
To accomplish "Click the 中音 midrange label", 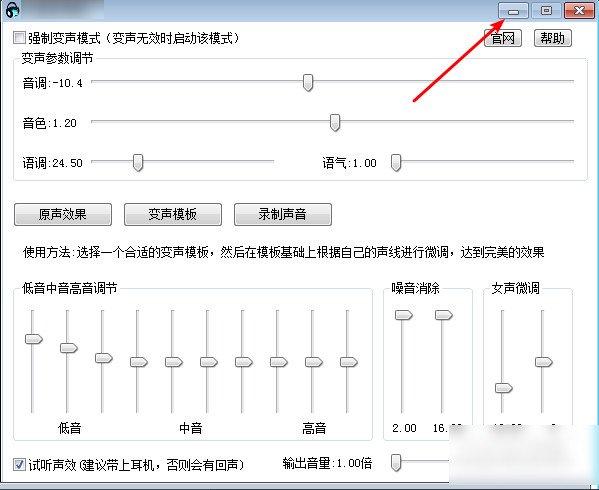I will pyautogui.click(x=191, y=428).
